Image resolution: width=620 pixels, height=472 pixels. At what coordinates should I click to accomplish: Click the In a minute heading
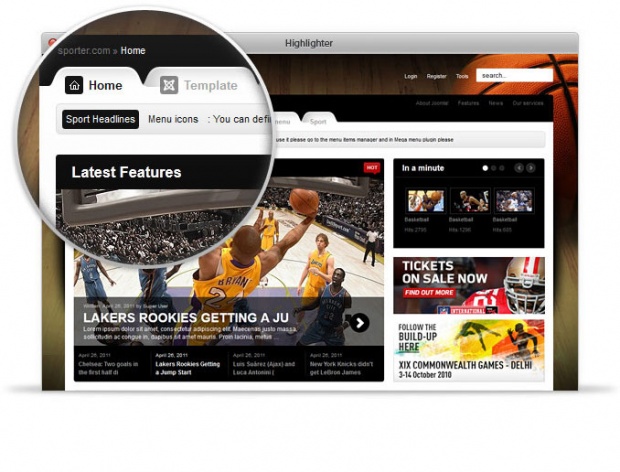[423, 168]
